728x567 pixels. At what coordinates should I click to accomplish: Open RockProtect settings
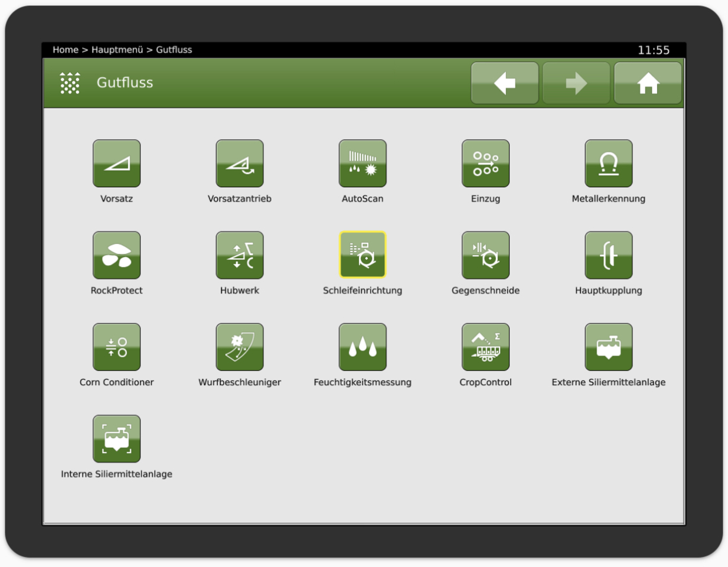click(116, 255)
